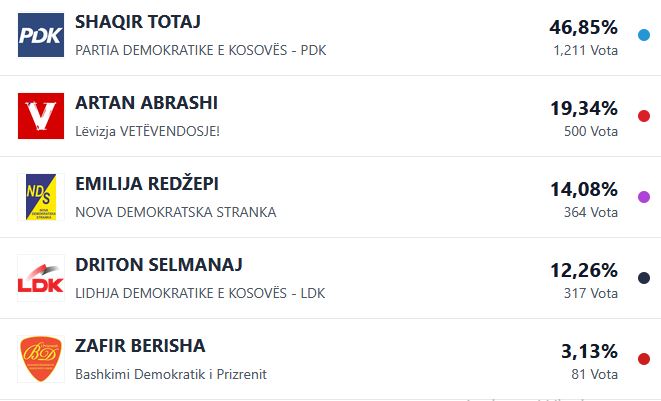Screen dimensions: 661x401
Task: Select candidate Artan Abrashi's name
Action: (146, 103)
